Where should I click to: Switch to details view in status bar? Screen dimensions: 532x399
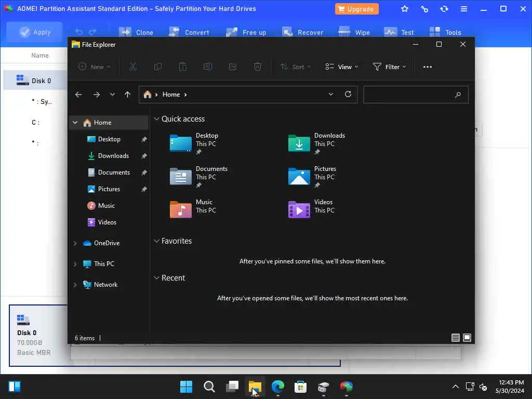click(x=456, y=338)
